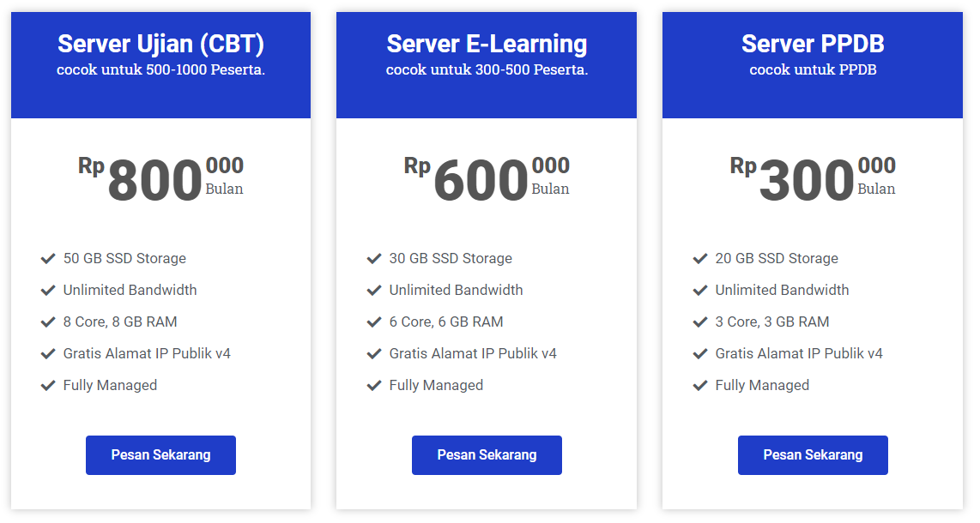The width and height of the screenshot is (980, 523).
Task: Click the Server PPDB header title
Action: pos(813,44)
